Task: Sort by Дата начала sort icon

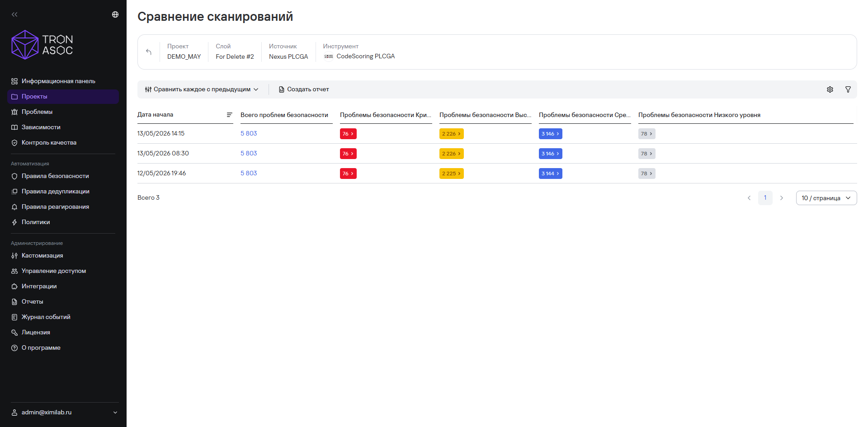Action: [230, 115]
